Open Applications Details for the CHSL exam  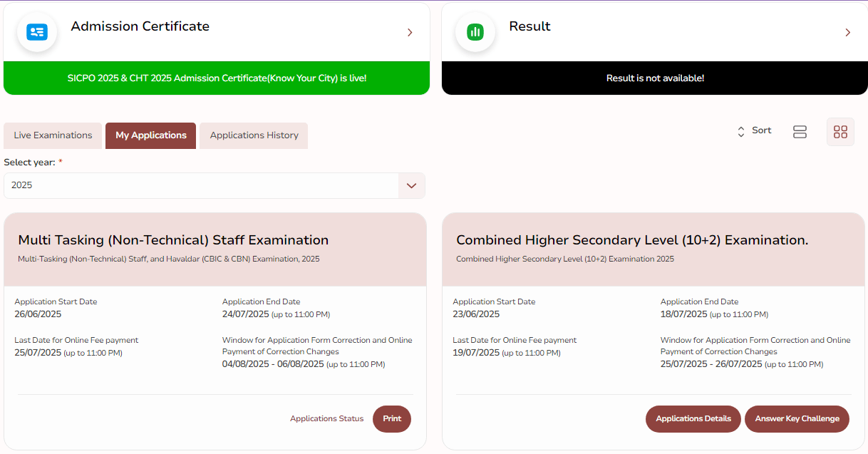(692, 419)
